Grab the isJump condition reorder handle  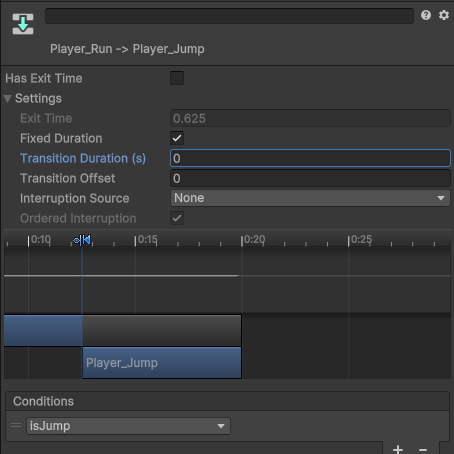[x=16, y=425]
